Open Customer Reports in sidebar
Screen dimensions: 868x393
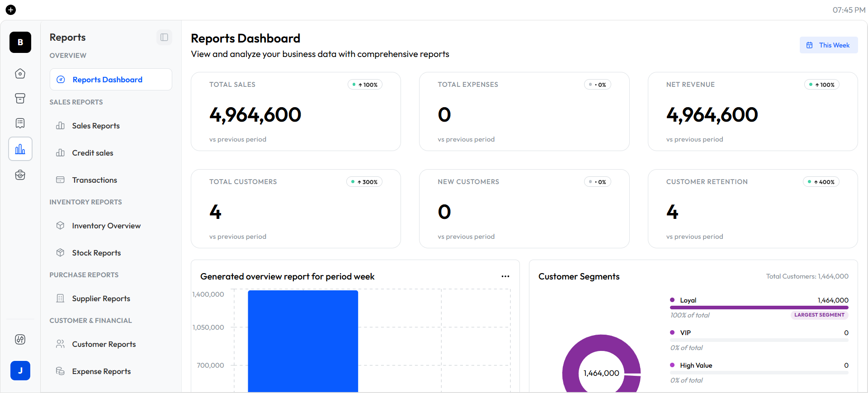tap(111, 344)
